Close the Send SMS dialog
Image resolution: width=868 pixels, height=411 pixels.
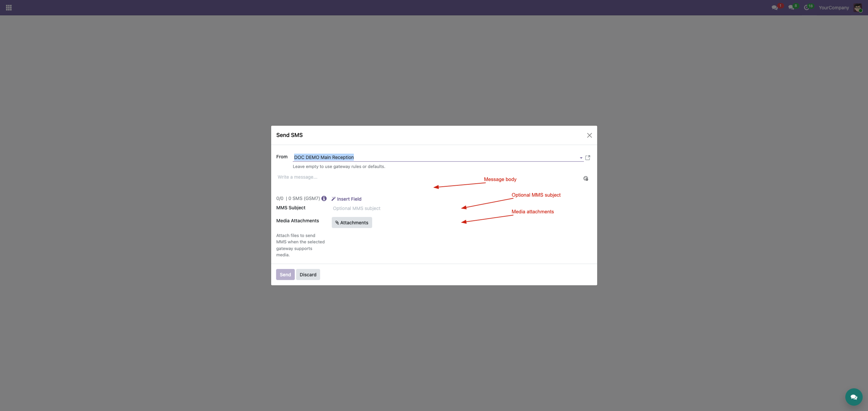tap(589, 135)
